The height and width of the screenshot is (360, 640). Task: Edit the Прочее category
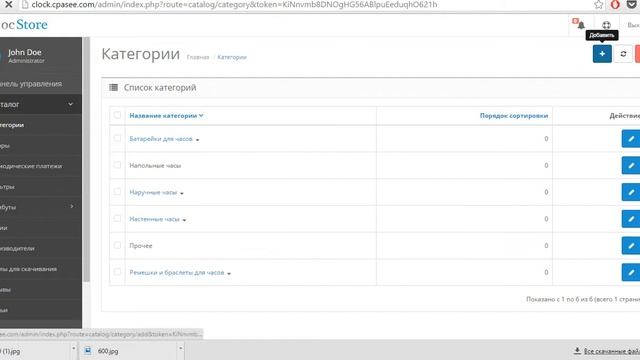point(631,246)
